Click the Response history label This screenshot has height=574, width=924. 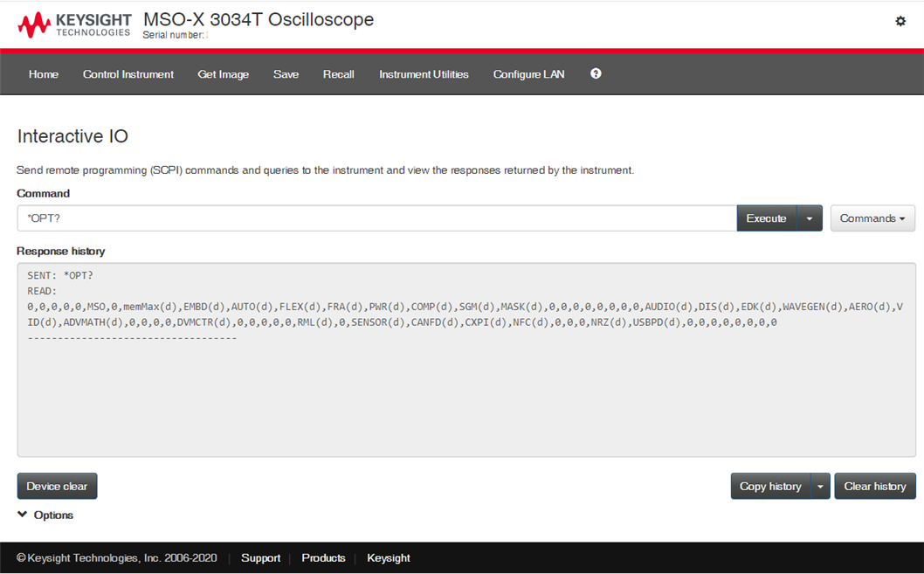[x=60, y=251]
